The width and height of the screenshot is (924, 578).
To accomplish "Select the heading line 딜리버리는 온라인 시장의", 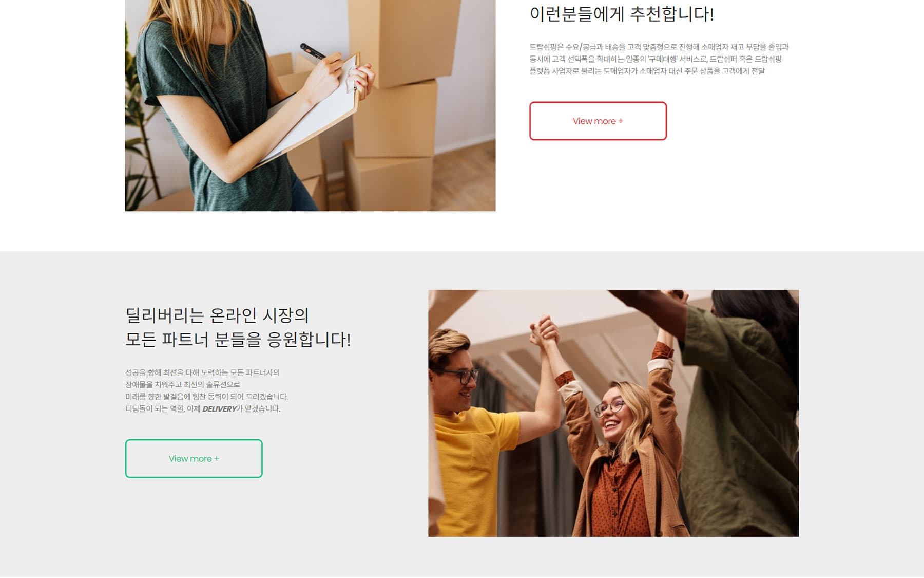I will coord(217,315).
